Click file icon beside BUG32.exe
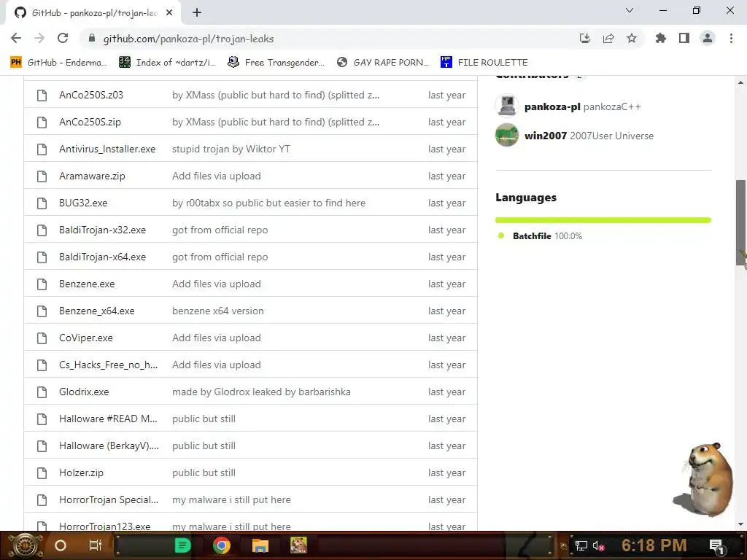Screen dimensions: 747x560 pos(42,203)
